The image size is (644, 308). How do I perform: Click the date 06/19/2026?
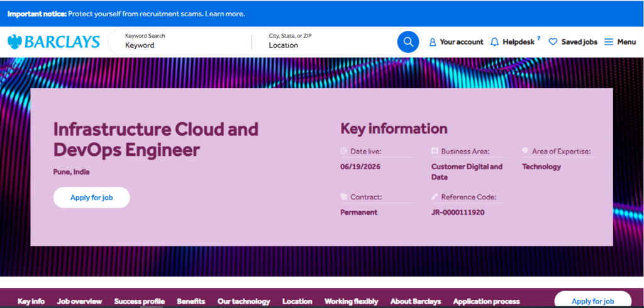click(x=360, y=167)
